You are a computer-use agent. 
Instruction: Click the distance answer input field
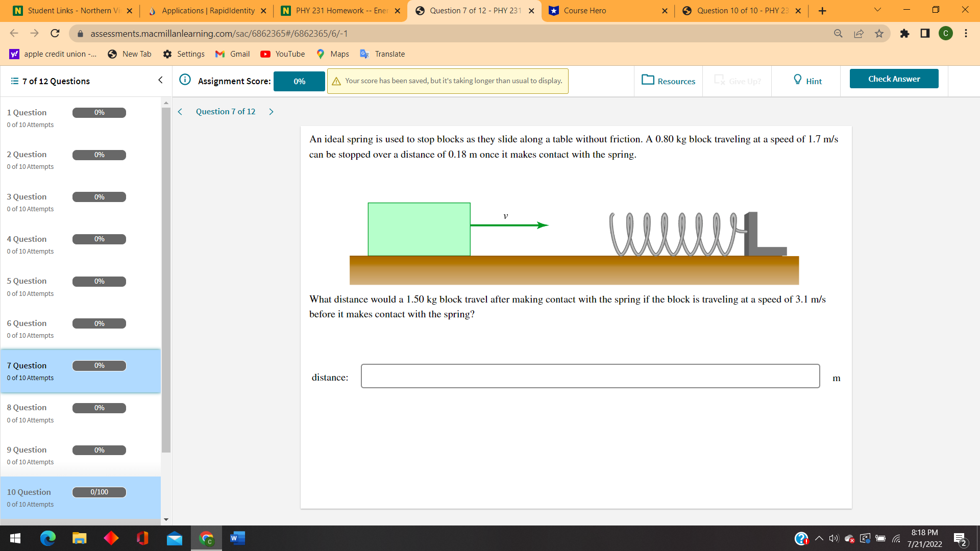tap(590, 376)
